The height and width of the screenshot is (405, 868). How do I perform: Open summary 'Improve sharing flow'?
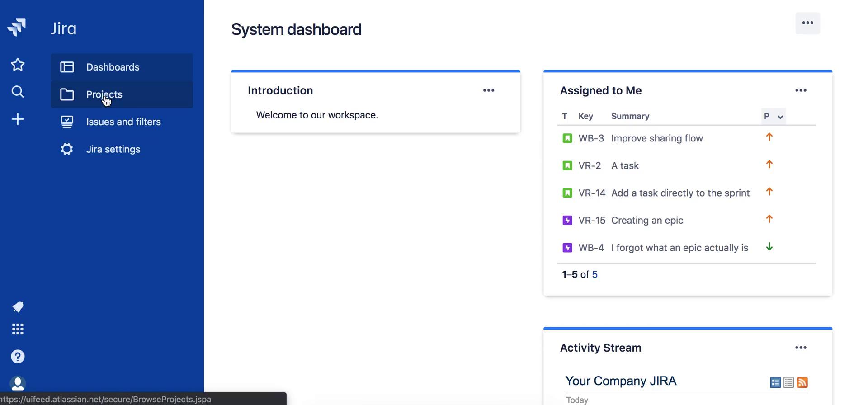(x=657, y=138)
